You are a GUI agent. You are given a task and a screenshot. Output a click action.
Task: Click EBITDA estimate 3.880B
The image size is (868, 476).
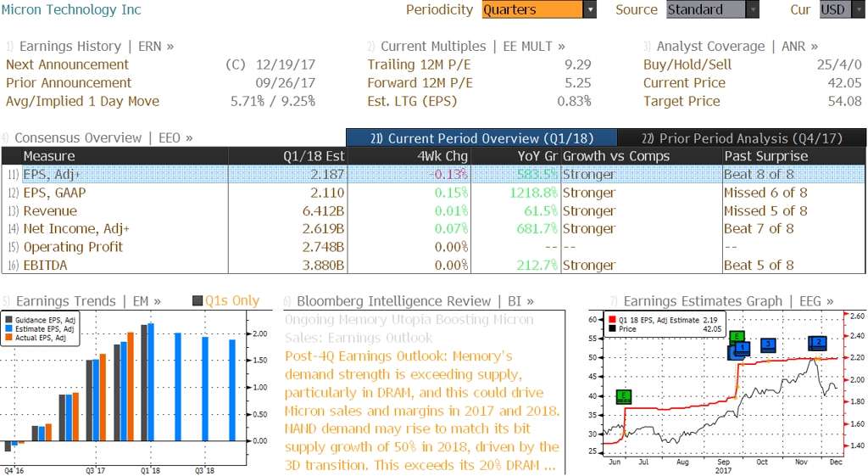(323, 265)
